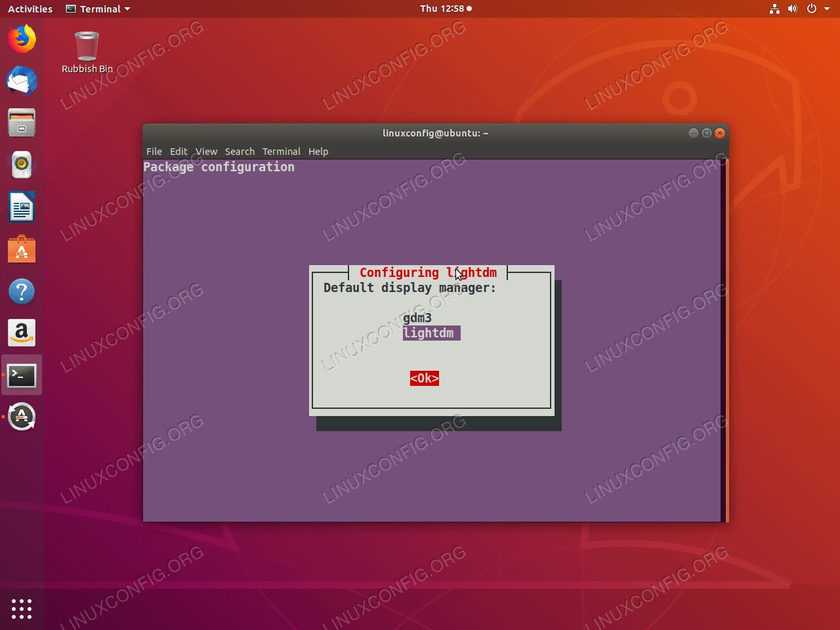The image size is (840, 630).
Task: Launch LibreOffice Writer from the dock
Action: click(22, 207)
